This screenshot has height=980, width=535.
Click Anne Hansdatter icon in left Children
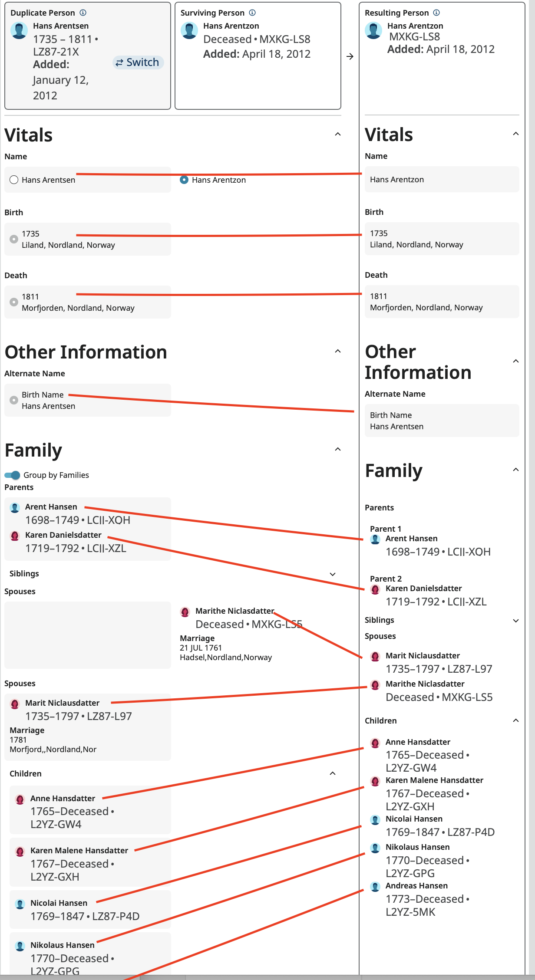coord(20,799)
